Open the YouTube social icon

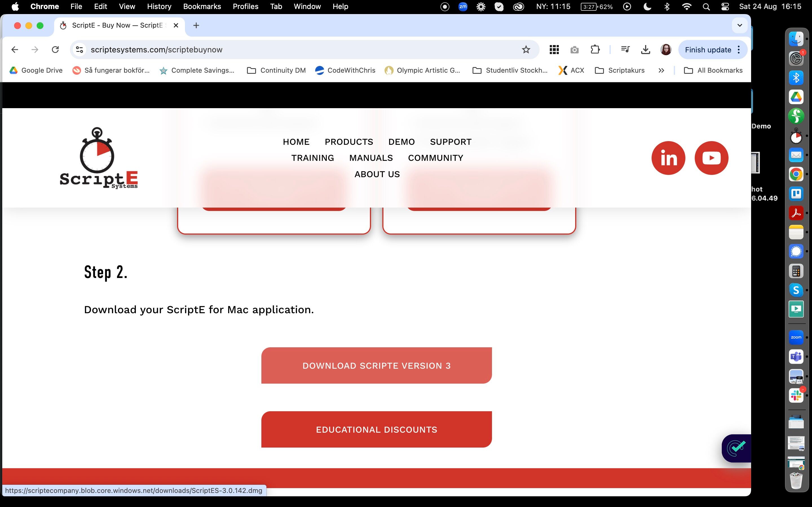coord(711,158)
